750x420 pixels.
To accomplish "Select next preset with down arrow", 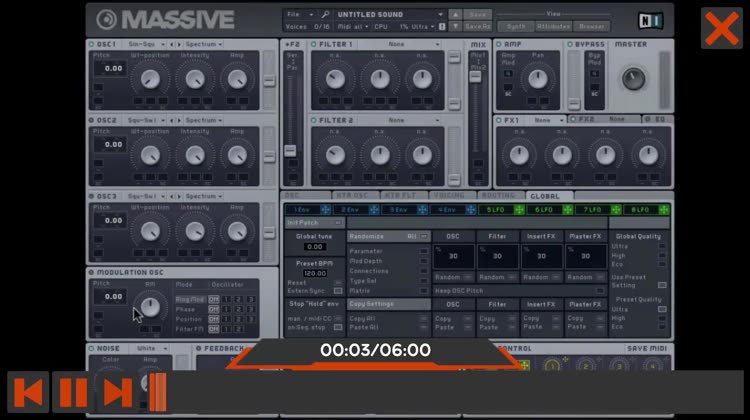I will [x=455, y=27].
